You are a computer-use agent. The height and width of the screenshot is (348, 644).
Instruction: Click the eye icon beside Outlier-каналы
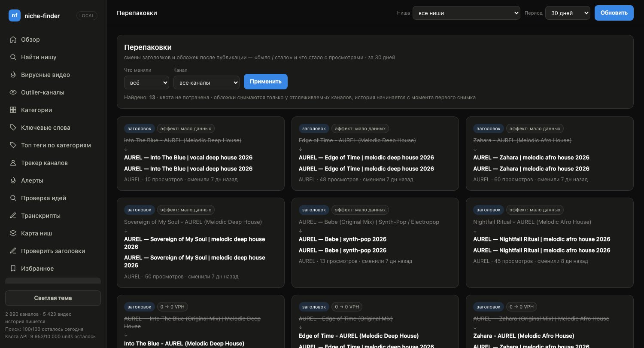click(x=13, y=92)
